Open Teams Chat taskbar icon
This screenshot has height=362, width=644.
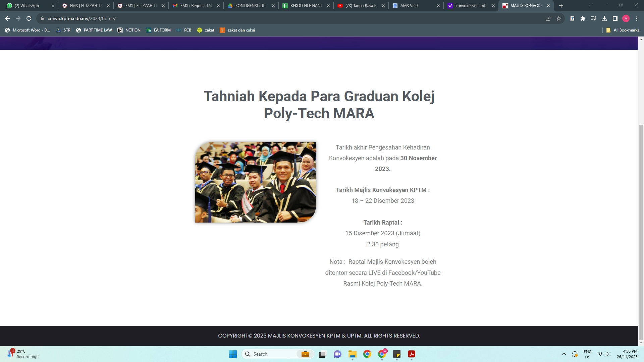337,354
